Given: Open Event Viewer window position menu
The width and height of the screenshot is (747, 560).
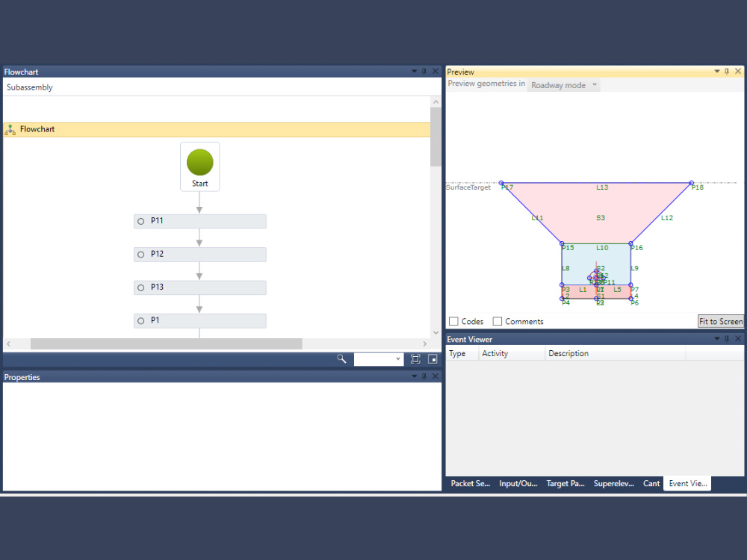Looking at the screenshot, I should click(x=717, y=338).
